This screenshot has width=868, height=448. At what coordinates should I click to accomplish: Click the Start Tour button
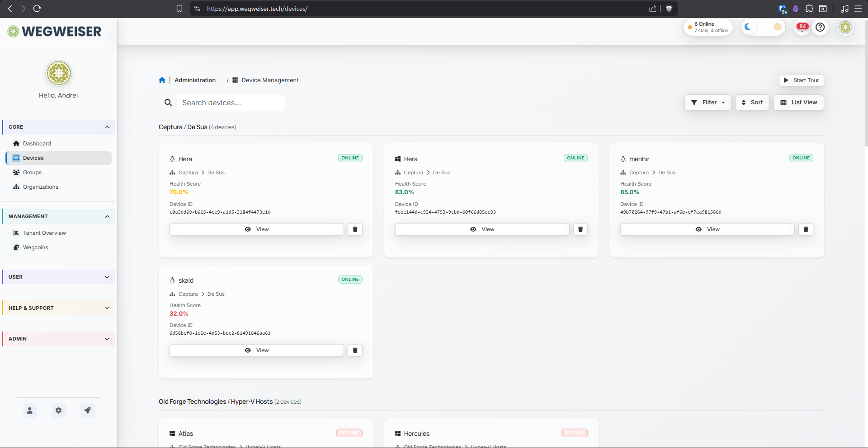click(x=801, y=80)
